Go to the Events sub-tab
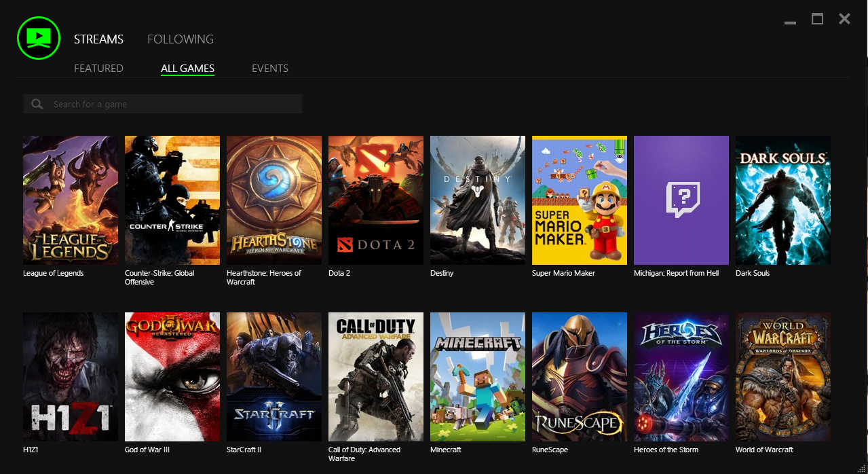Screen dimensions: 868x474 [269, 69]
